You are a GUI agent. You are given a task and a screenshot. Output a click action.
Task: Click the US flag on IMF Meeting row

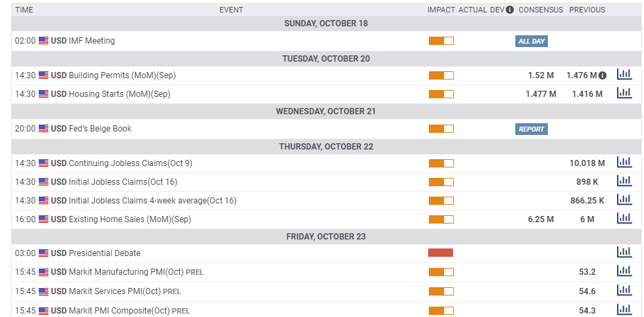(44, 41)
